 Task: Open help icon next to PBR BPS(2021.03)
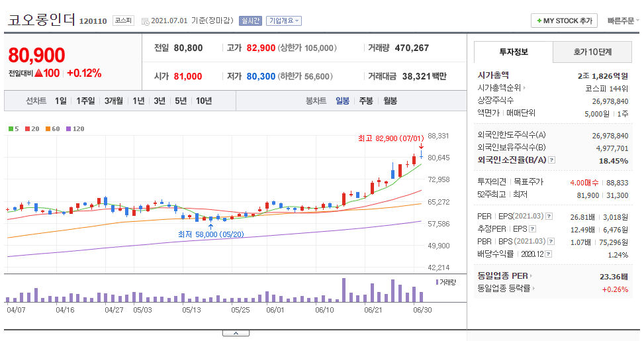551,241
